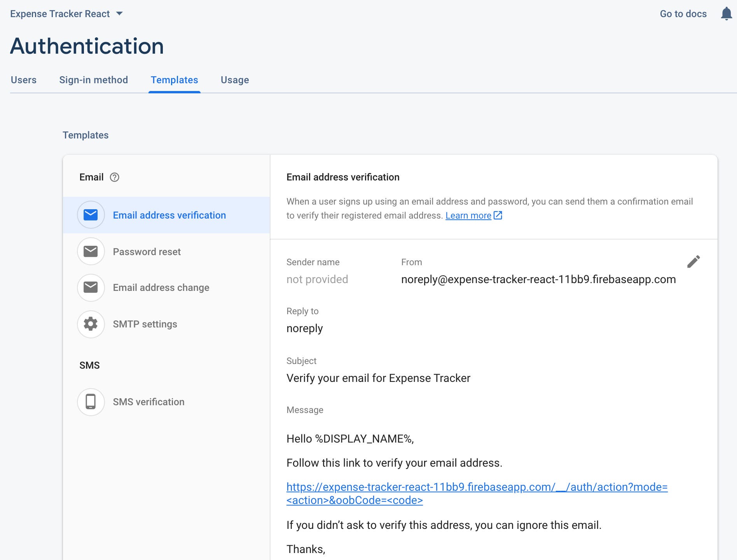
Task: Select the SMS verification template label
Action: (x=148, y=402)
